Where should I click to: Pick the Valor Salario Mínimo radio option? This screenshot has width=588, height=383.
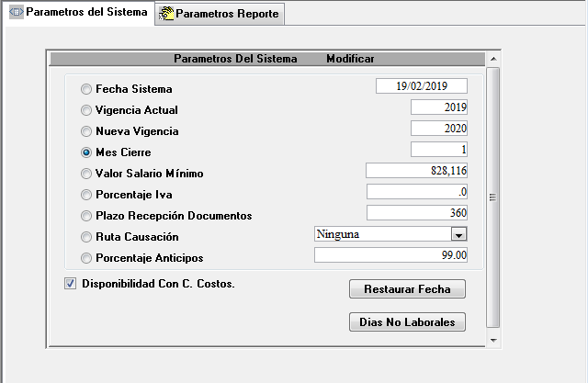[86, 174]
